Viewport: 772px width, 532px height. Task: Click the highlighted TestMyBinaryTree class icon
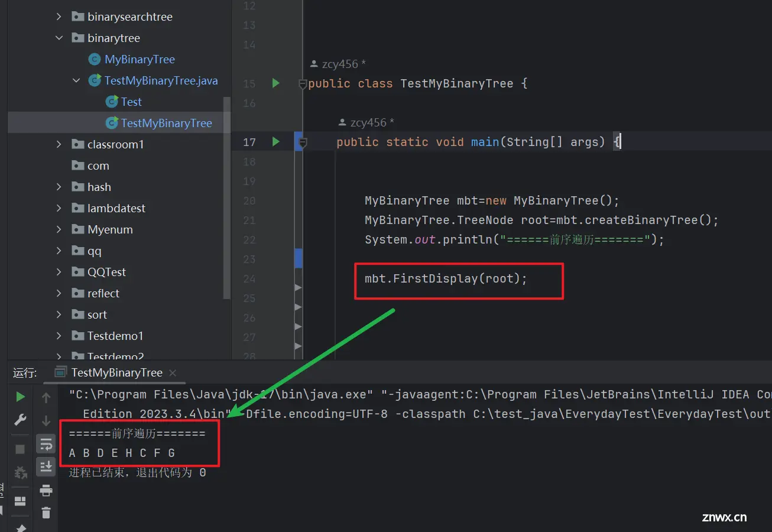tap(111, 123)
